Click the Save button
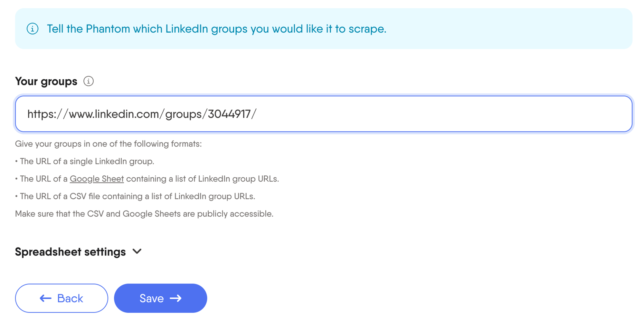This screenshot has width=644, height=317. (160, 298)
